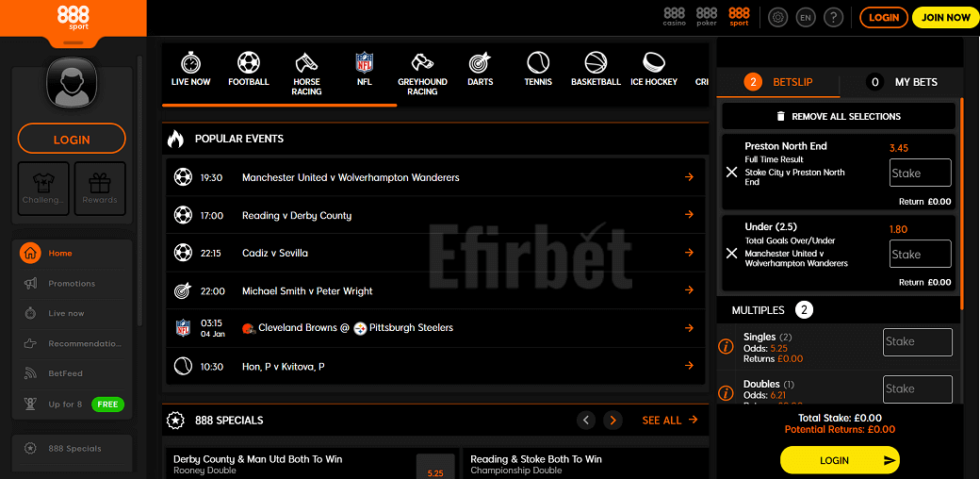Switch to 888 casino site
The width and height of the screenshot is (980, 479).
pyautogui.click(x=675, y=17)
